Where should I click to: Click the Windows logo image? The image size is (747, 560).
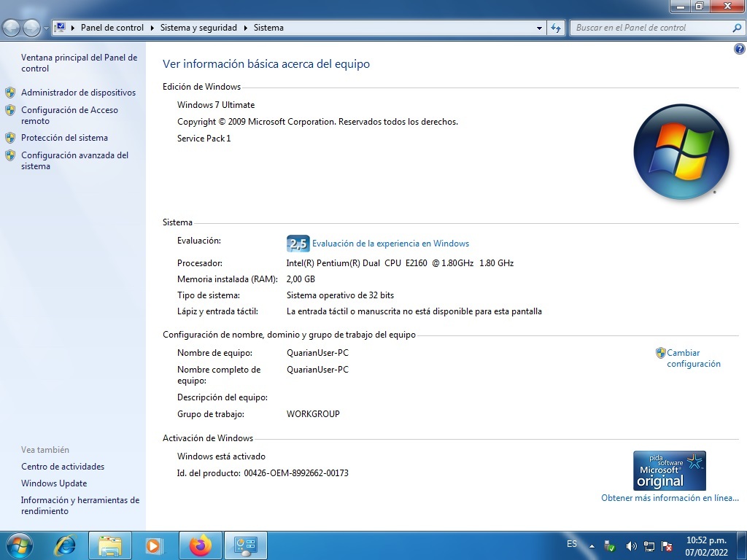pyautogui.click(x=681, y=152)
